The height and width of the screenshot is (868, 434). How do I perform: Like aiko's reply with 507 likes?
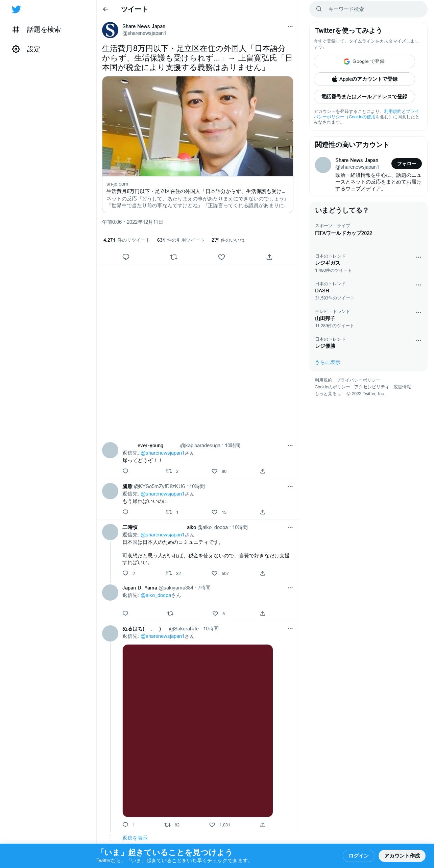(x=214, y=573)
